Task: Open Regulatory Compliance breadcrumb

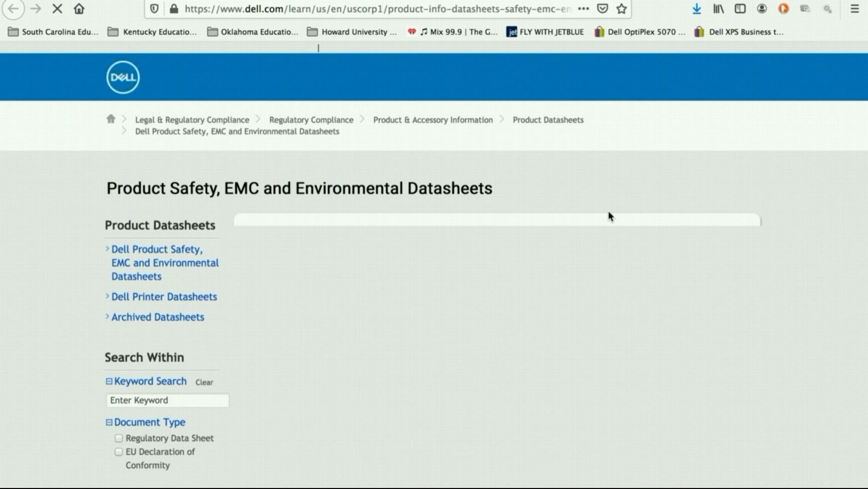Action: point(311,120)
